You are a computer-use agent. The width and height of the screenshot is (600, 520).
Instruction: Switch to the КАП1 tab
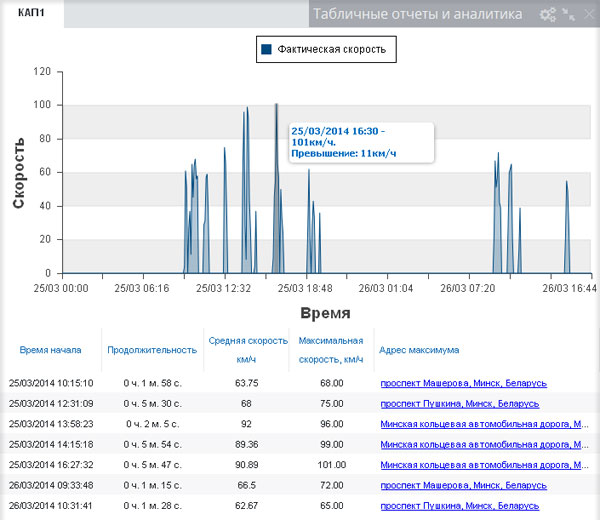tap(32, 12)
